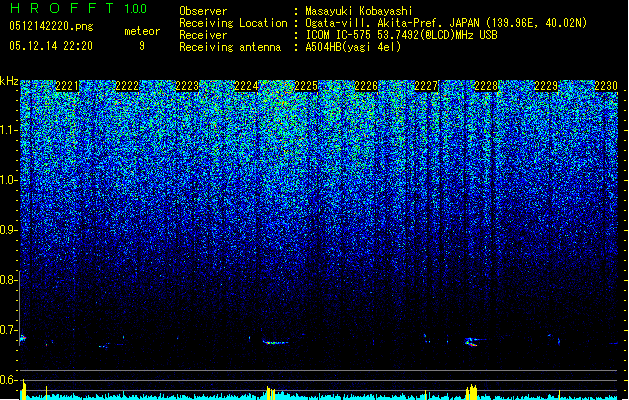This screenshot has height=400, width=629.
Task: Click the 2223 time marker
Action: (187, 86)
